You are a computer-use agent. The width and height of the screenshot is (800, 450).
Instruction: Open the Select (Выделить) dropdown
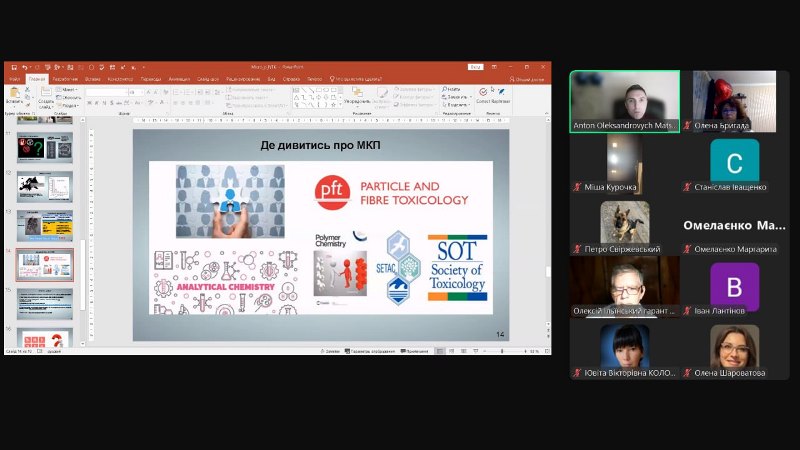(456, 105)
